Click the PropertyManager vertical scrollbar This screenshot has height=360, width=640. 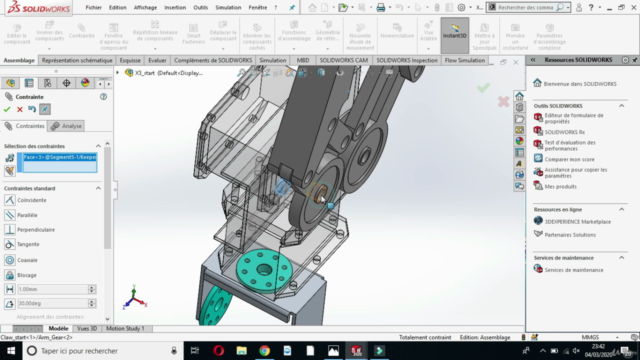coord(107,198)
